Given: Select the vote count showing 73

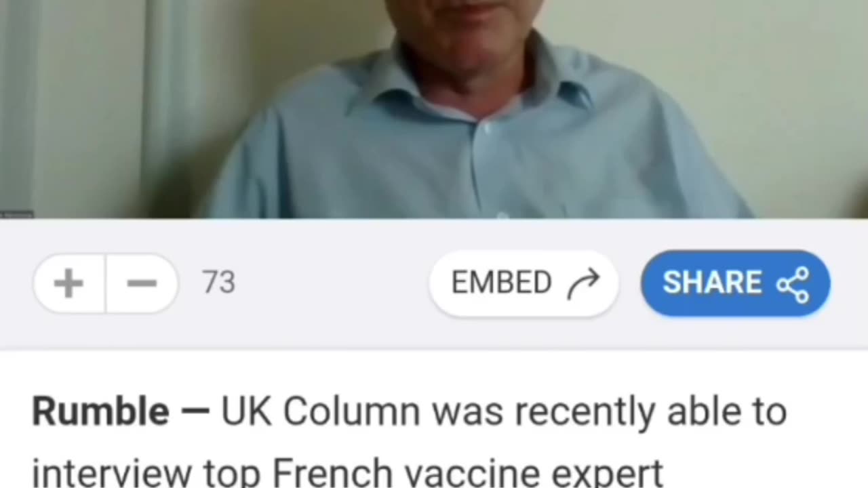Looking at the screenshot, I should 218,283.
